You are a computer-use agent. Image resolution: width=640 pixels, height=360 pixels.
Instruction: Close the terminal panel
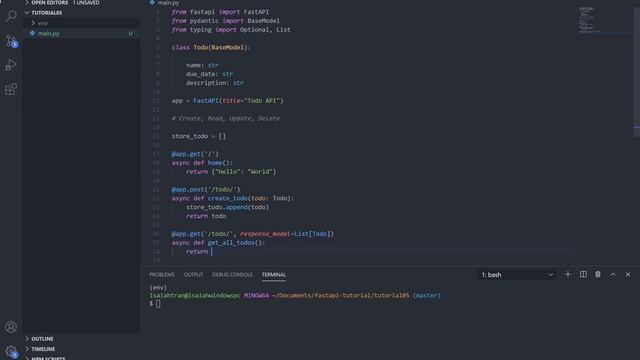point(628,275)
